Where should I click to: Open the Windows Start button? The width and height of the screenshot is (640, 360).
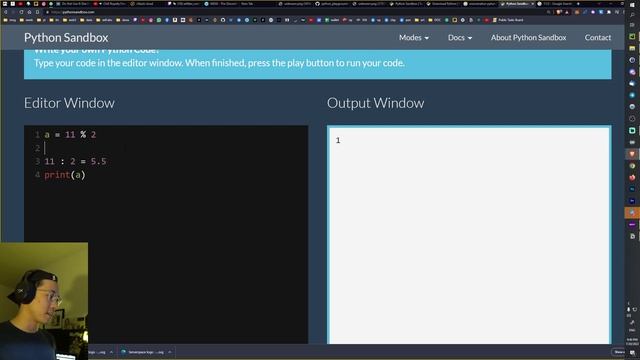pyautogui.click(x=632, y=5)
